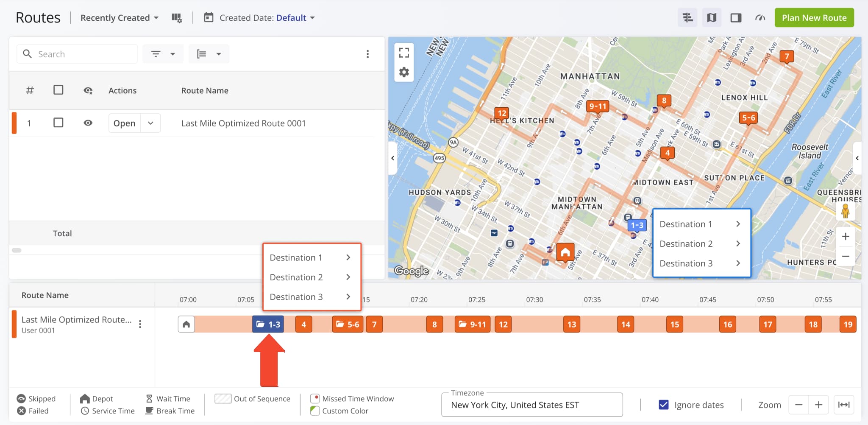Switch to the map view icon

tap(712, 17)
